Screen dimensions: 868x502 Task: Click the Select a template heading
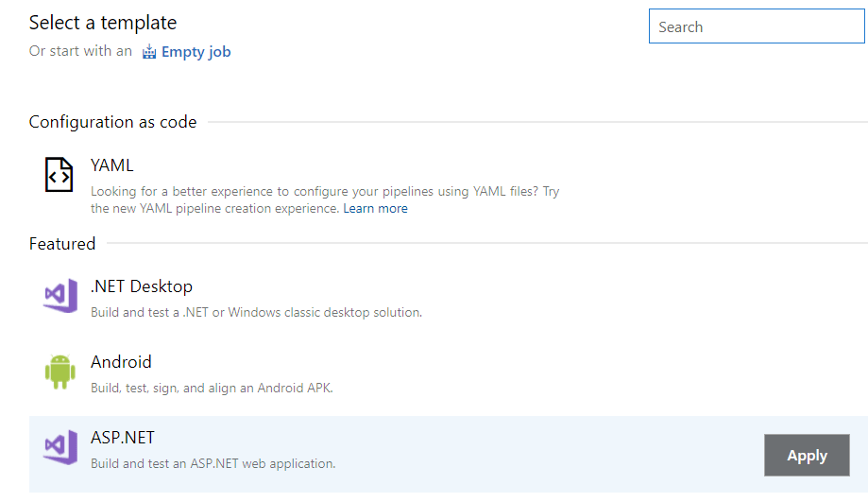click(103, 23)
